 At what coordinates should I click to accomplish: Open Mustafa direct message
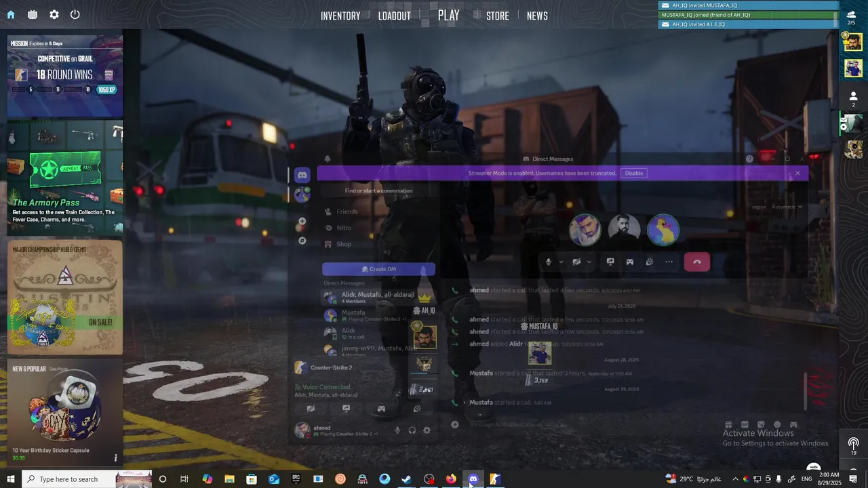pyautogui.click(x=378, y=315)
